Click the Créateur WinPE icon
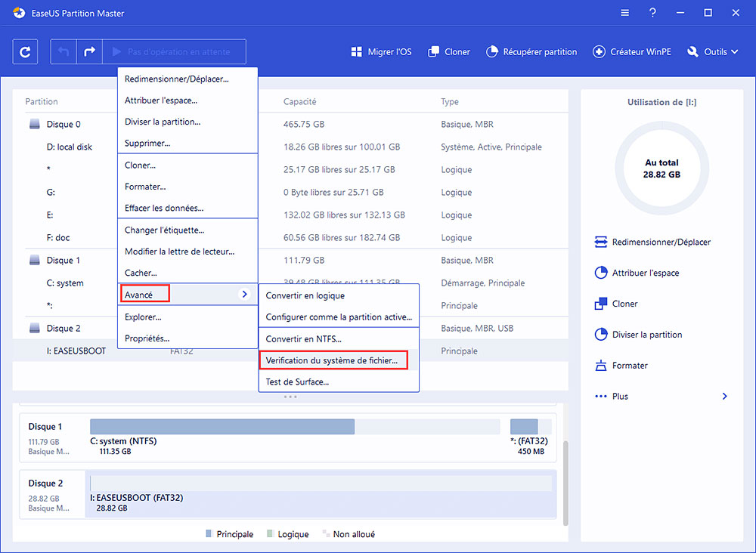The width and height of the screenshot is (756, 553). [599, 51]
